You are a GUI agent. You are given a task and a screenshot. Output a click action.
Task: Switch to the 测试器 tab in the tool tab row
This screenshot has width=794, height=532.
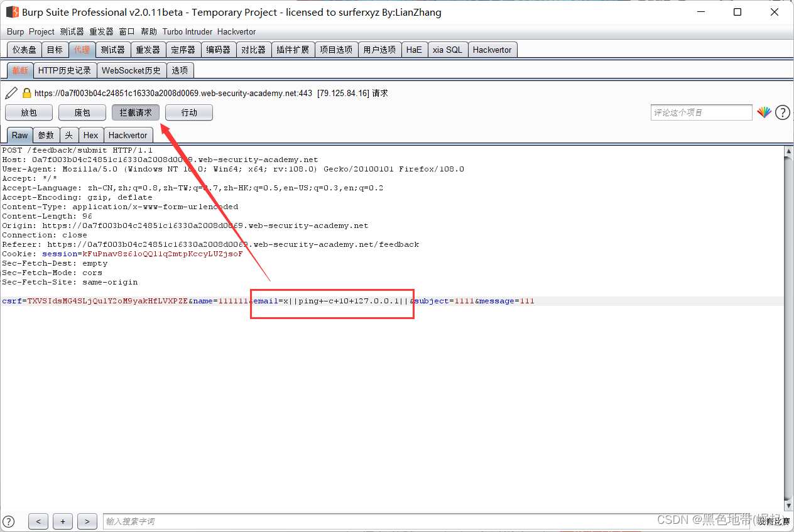point(113,50)
